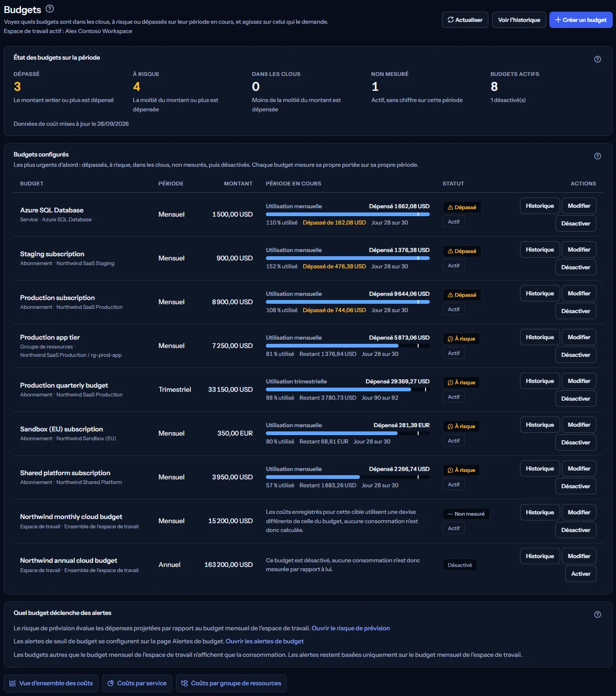Go to Coûts par service
Image resolution: width=616 pixels, height=696 pixels.
coord(137,683)
